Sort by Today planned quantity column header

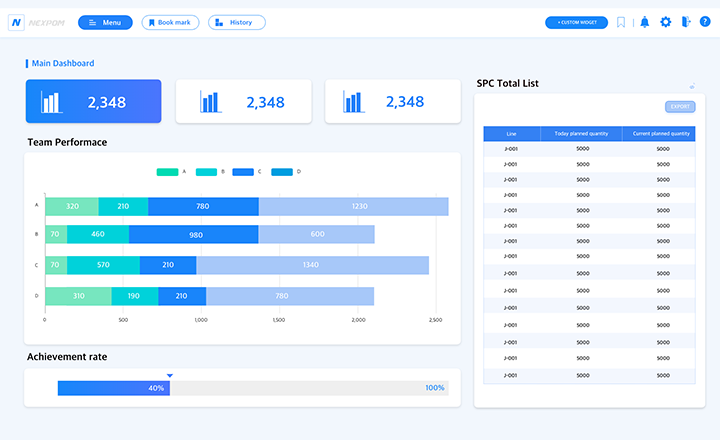click(x=581, y=133)
